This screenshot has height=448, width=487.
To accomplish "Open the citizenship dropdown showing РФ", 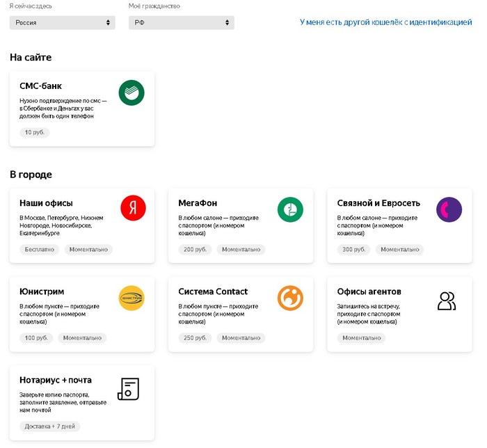I will tap(181, 22).
